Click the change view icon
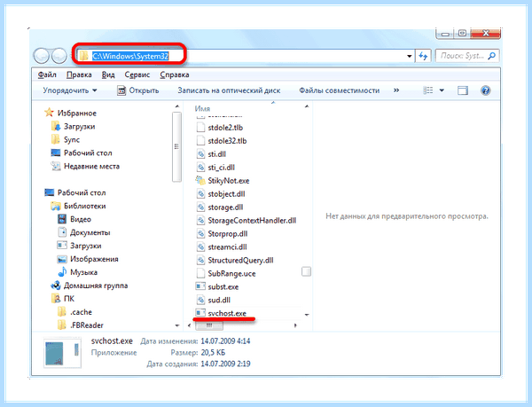The image size is (532, 407). click(428, 90)
